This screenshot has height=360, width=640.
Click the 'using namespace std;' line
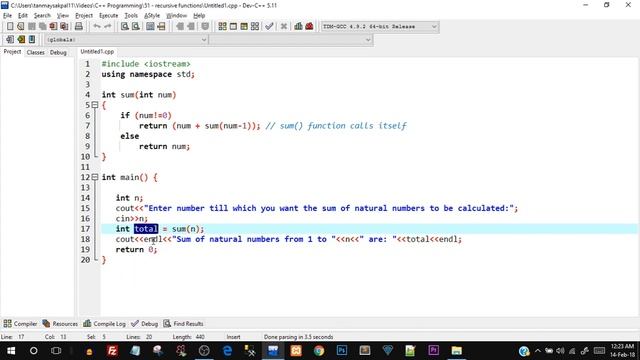[x=148, y=74]
